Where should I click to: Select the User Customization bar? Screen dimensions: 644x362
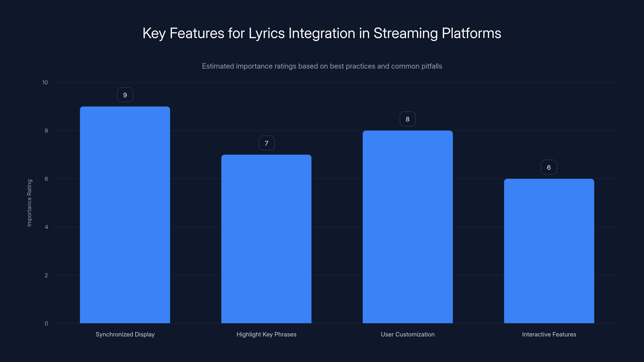[408, 227]
